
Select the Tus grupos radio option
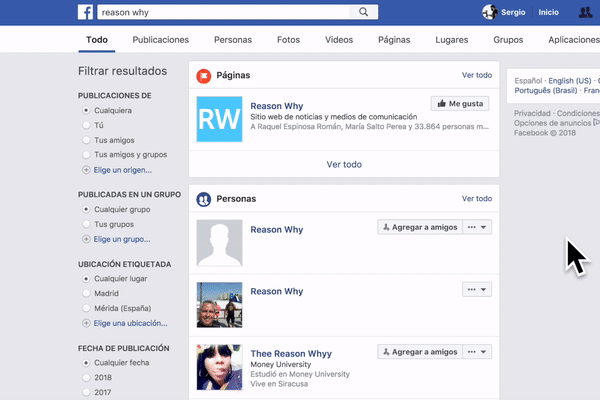pos(86,224)
